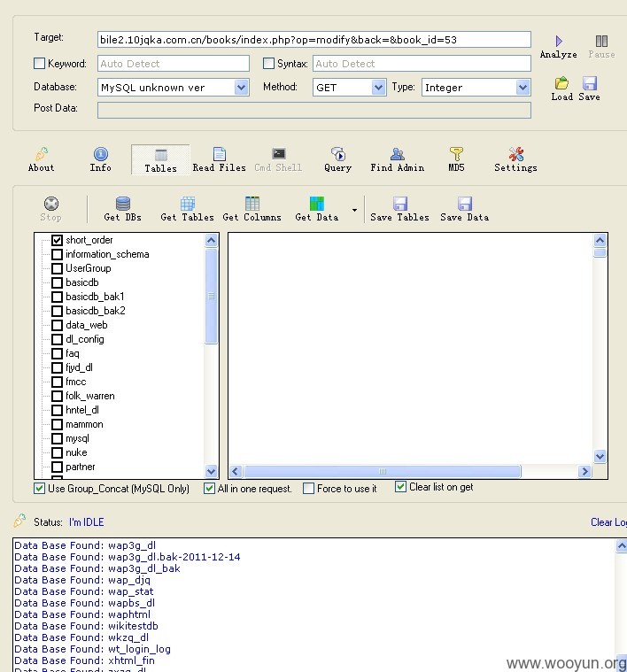
Task: Click Get Columns icon
Action: tap(252, 204)
